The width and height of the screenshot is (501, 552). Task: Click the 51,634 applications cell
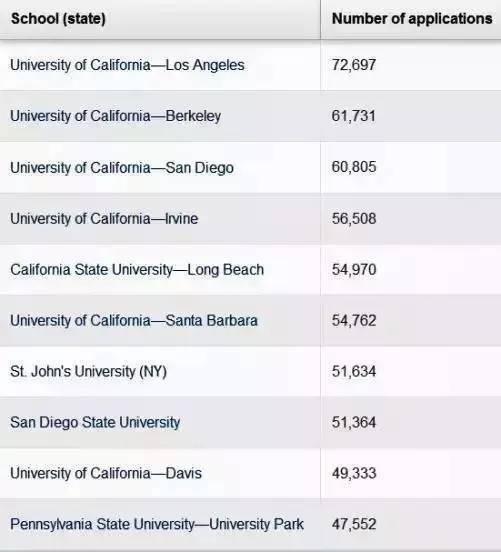[x=354, y=371]
